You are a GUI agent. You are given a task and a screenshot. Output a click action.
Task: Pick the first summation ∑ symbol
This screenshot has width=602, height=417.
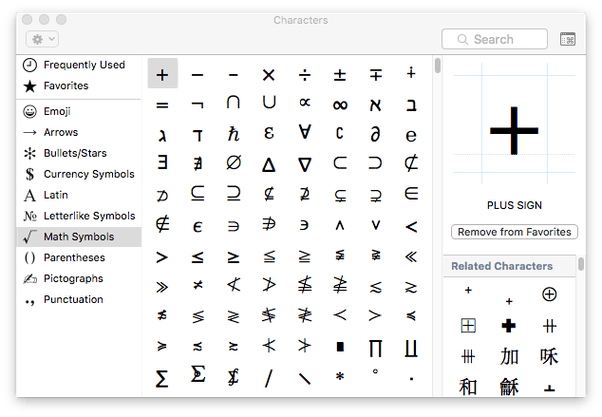162,379
